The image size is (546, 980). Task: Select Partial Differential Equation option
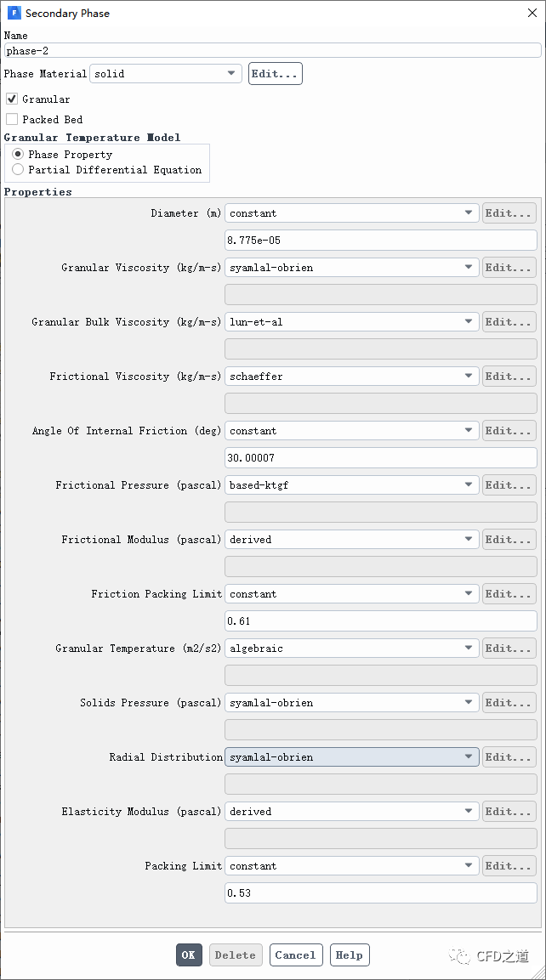click(x=18, y=170)
